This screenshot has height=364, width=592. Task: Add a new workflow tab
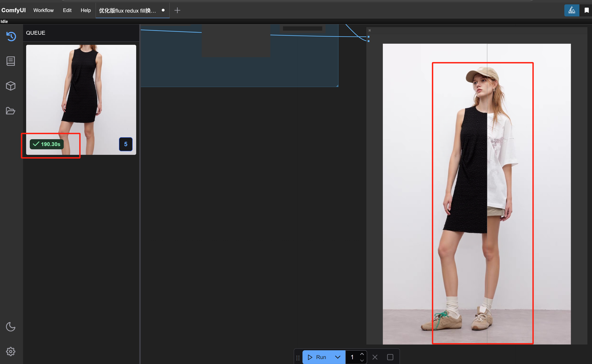pyautogui.click(x=177, y=10)
